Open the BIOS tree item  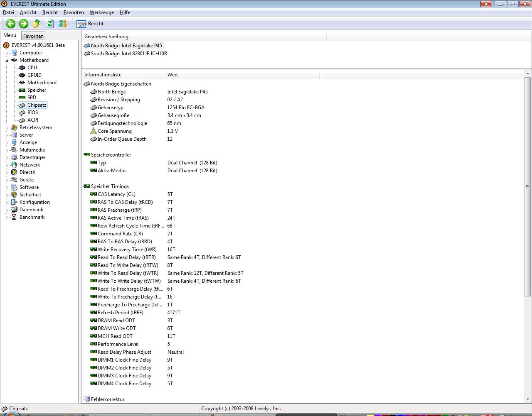[32, 113]
